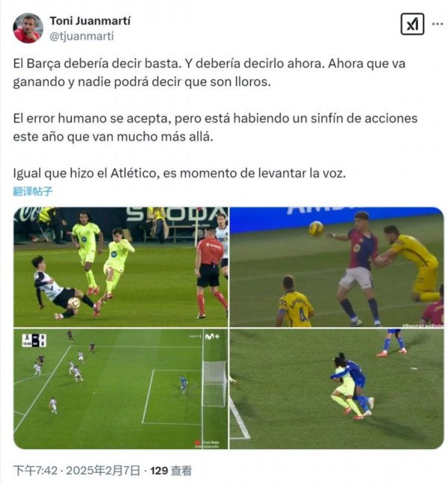Click the 下午7:42 · 2025年2月7日 timestamp
The width and height of the screenshot is (448, 485).
(x=77, y=471)
